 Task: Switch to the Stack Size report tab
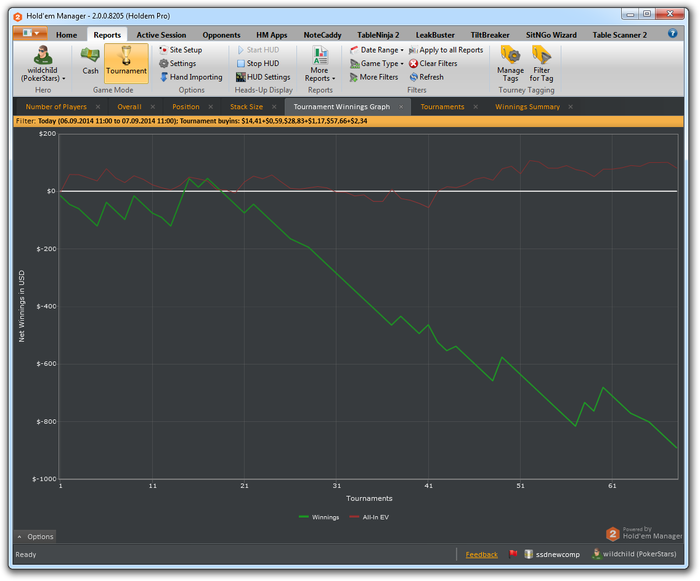pos(246,107)
